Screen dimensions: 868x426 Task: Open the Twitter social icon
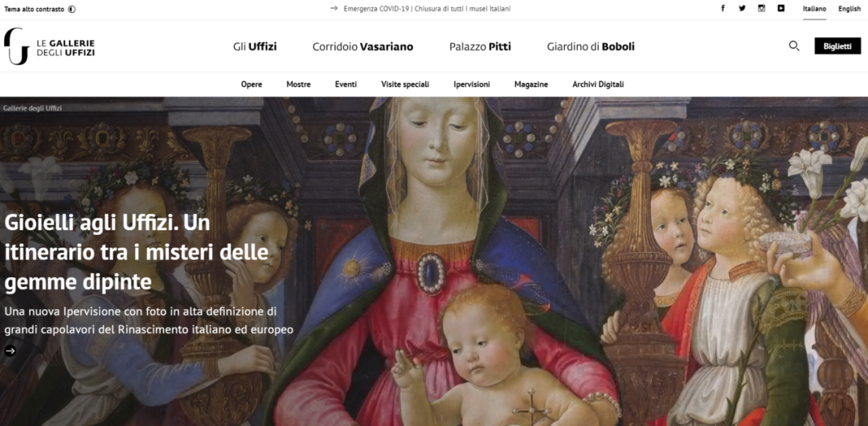742,8
